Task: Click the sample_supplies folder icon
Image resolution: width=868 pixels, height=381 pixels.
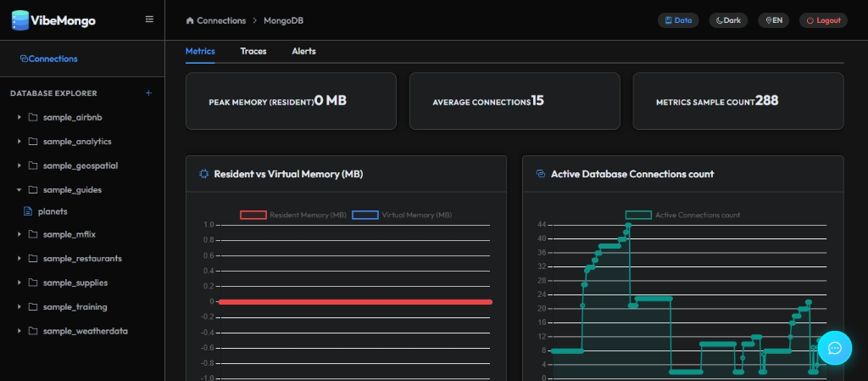Action: pos(33,283)
